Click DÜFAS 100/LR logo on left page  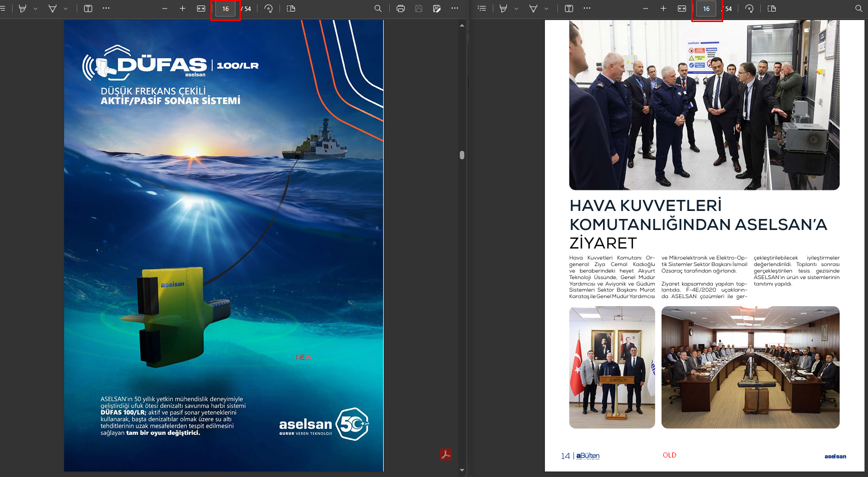tap(171, 63)
